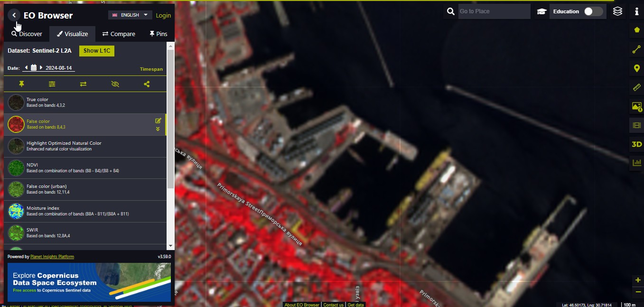Collapse the panel with the back arrow
This screenshot has width=644, height=307.
tap(14, 15)
